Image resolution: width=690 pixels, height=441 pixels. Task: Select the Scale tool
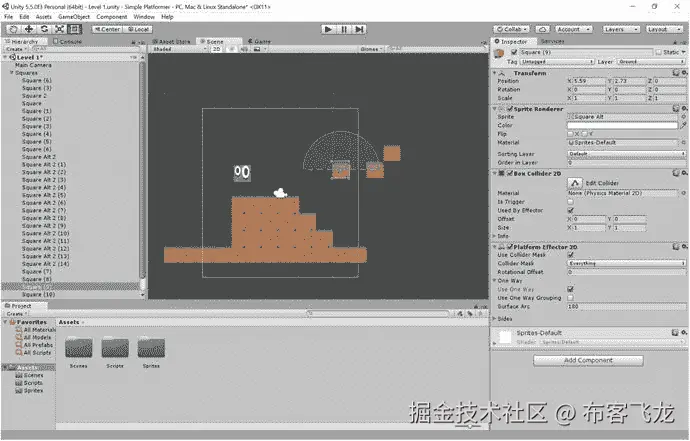[x=59, y=29]
